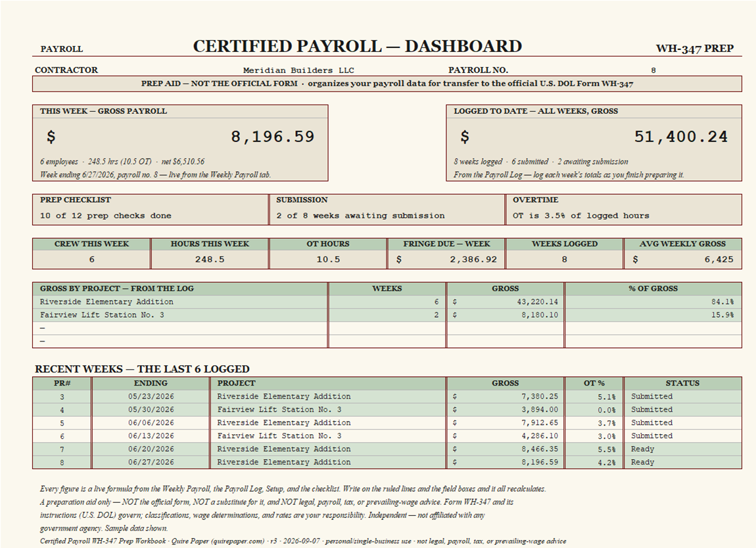Viewport: 756px width, 548px height.
Task: Click the Meridian Builders LLC contractor field
Action: [298, 70]
